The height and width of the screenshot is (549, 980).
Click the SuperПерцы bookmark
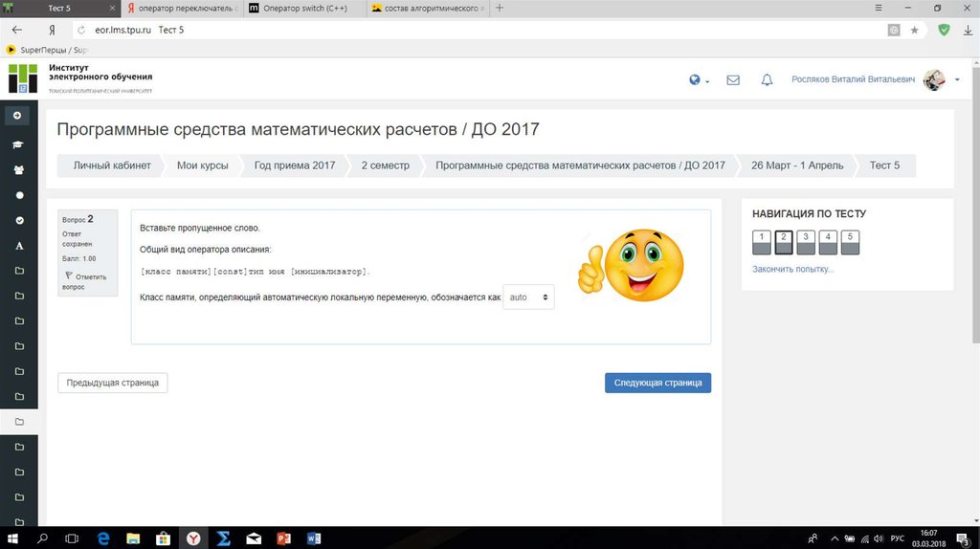(x=47, y=50)
